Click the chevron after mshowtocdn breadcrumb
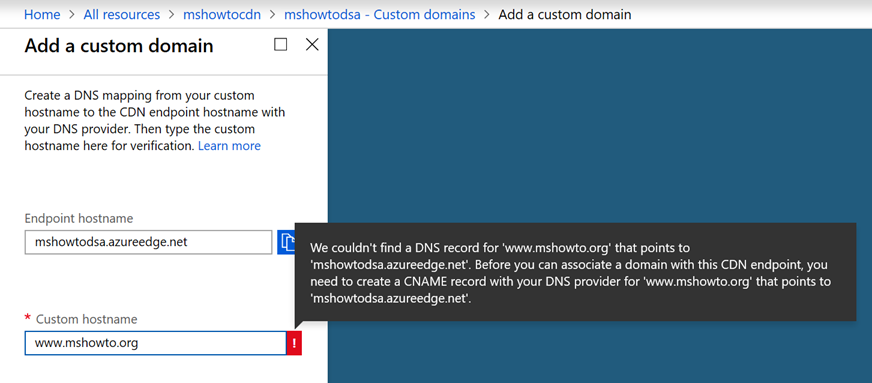The image size is (872, 383). pos(272,14)
